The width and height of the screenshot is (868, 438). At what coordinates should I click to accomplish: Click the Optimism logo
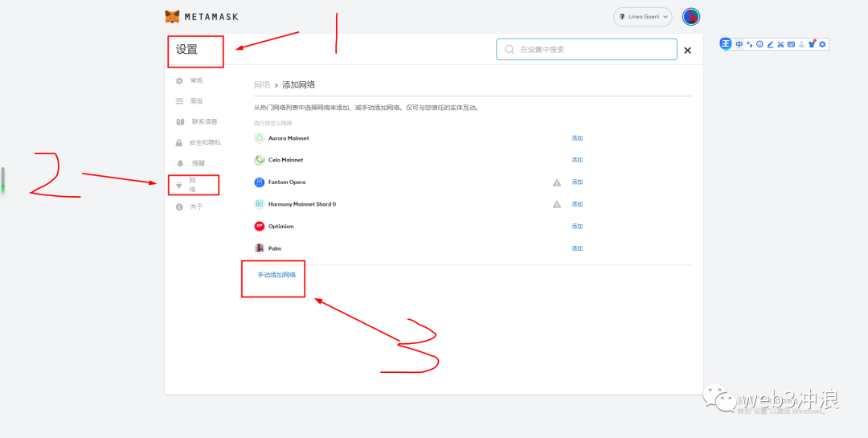[259, 227]
